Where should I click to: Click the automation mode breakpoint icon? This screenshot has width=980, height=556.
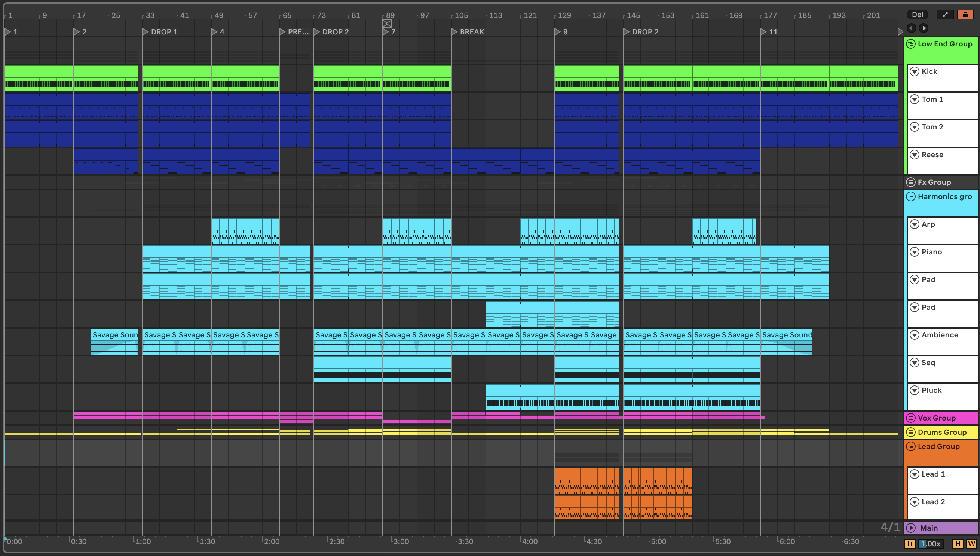[x=945, y=15]
